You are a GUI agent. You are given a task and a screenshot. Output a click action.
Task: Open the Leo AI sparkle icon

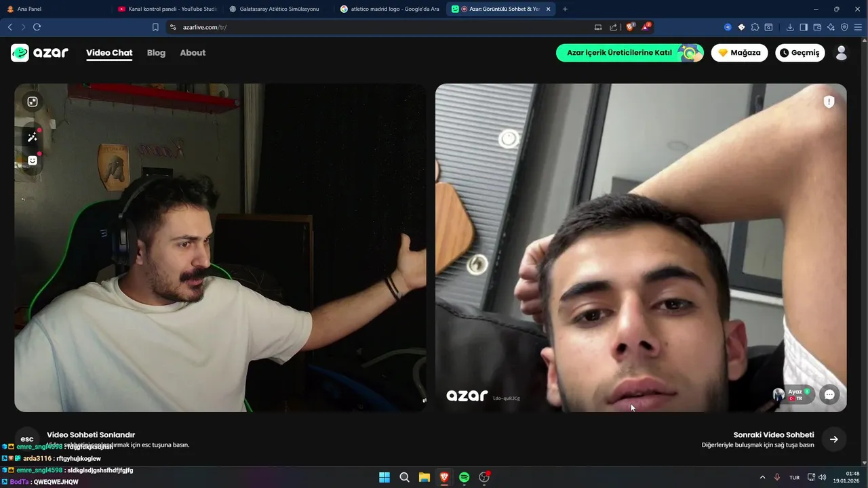831,27
